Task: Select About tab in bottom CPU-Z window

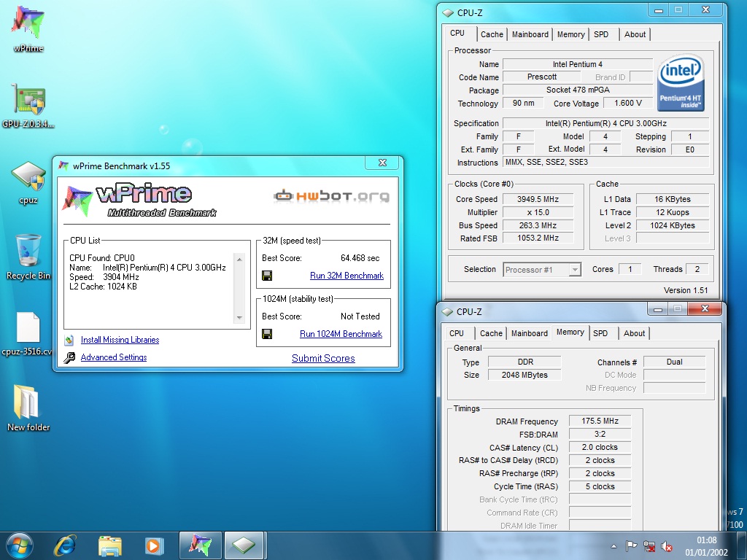Action: click(634, 333)
